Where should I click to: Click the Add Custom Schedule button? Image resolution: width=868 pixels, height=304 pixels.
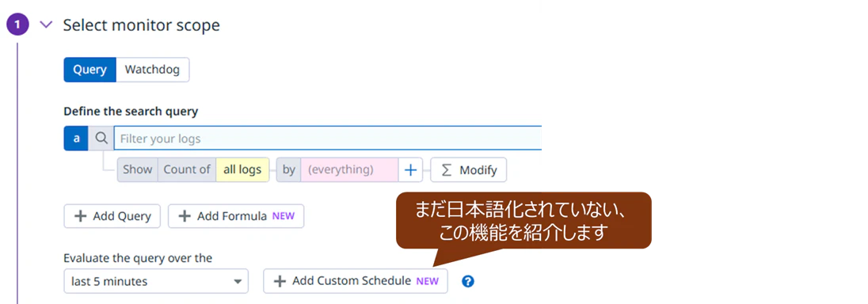coord(356,281)
